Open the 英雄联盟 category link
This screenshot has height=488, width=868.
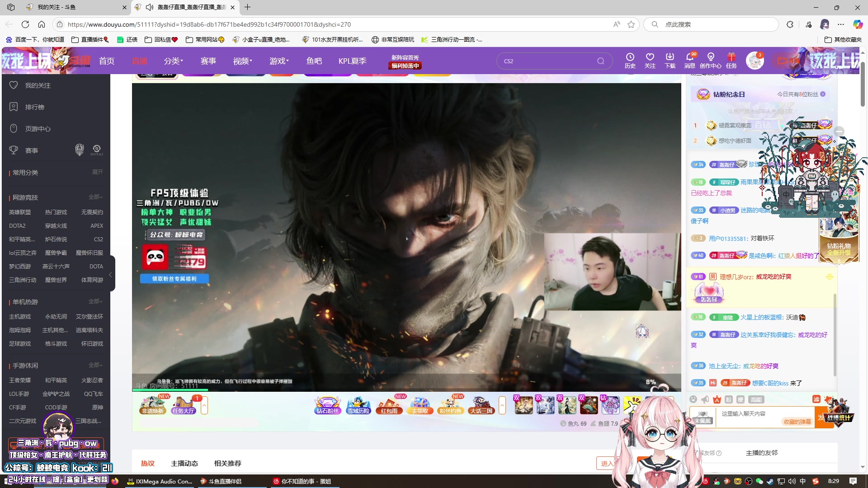click(x=20, y=212)
